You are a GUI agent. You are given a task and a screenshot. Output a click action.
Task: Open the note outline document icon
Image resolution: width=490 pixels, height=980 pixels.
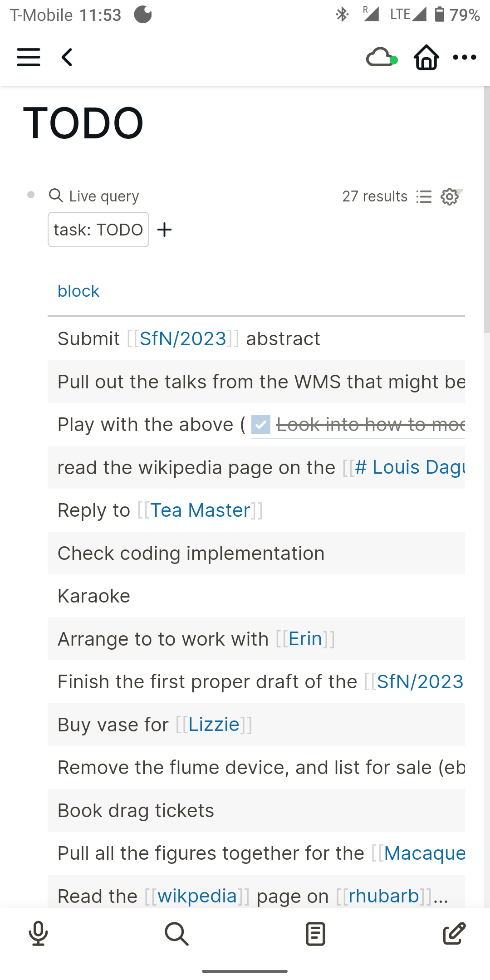coord(314,933)
